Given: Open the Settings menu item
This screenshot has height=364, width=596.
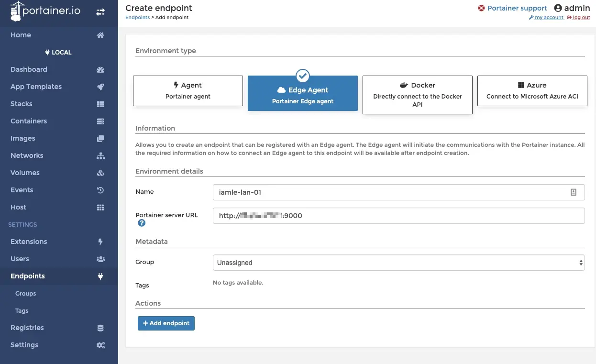Looking at the screenshot, I should 59,345.
